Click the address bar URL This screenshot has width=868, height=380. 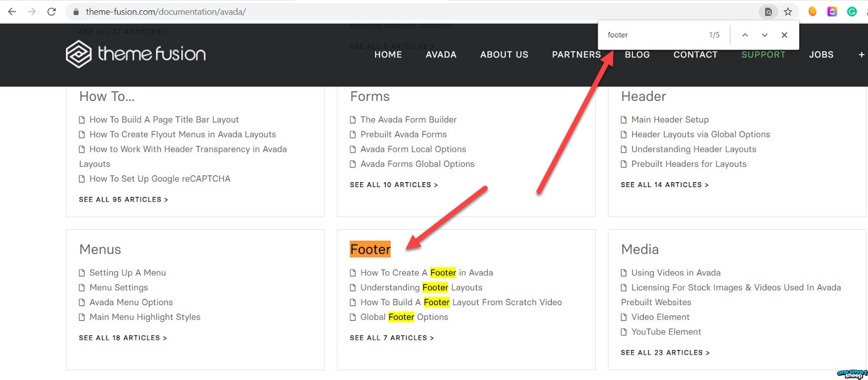pyautogui.click(x=165, y=12)
